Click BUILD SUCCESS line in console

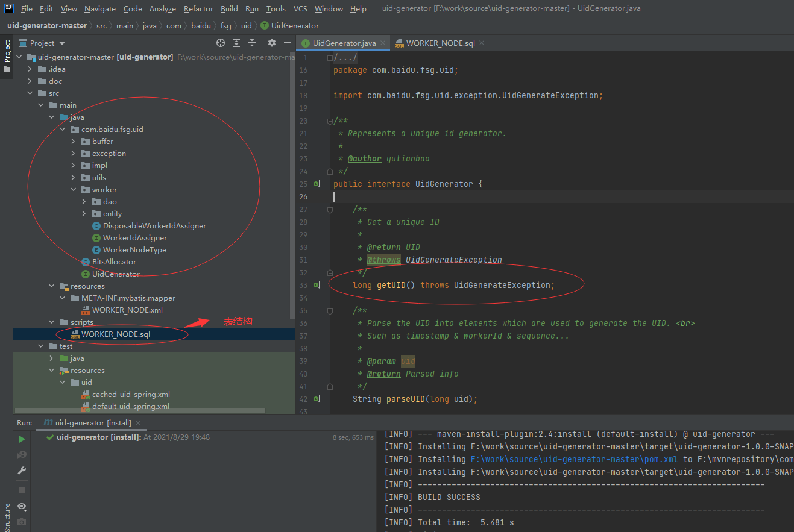(x=449, y=497)
